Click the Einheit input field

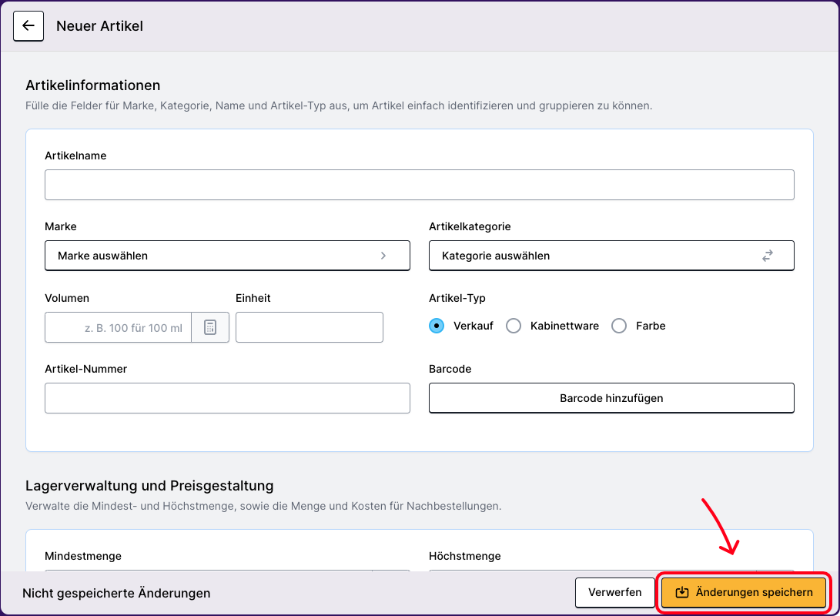click(x=309, y=327)
